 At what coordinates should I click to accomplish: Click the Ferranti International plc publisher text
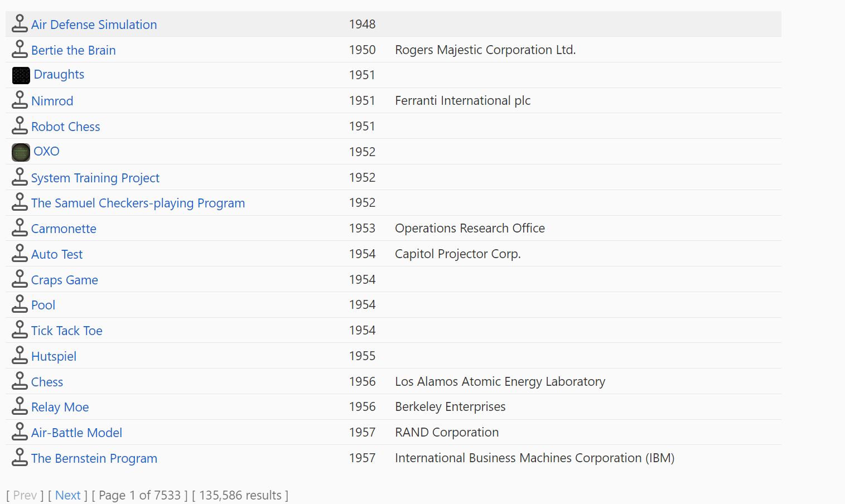[x=463, y=100]
